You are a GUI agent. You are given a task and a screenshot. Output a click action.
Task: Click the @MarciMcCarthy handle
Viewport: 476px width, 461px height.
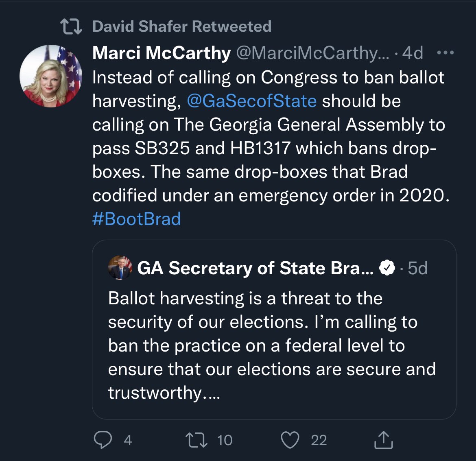tap(312, 53)
